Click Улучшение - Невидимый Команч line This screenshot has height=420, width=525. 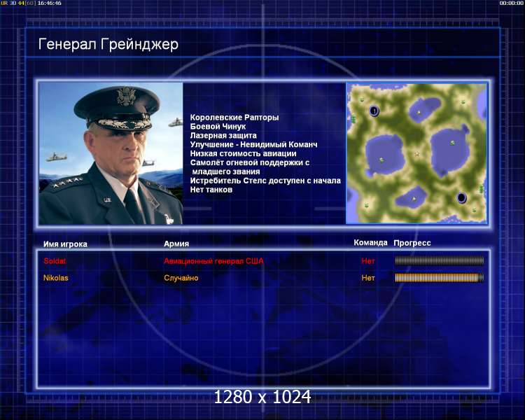tap(254, 145)
